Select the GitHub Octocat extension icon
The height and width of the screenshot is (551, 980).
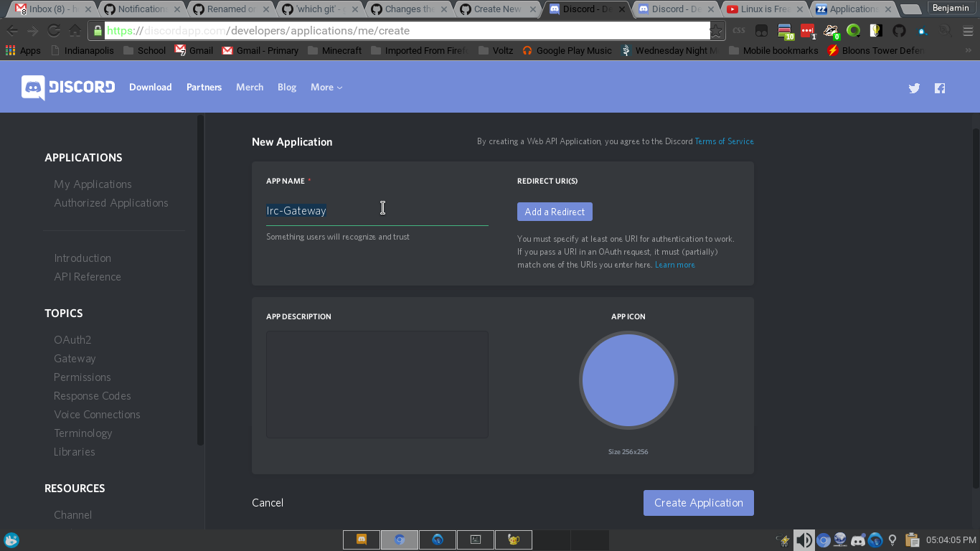[899, 30]
